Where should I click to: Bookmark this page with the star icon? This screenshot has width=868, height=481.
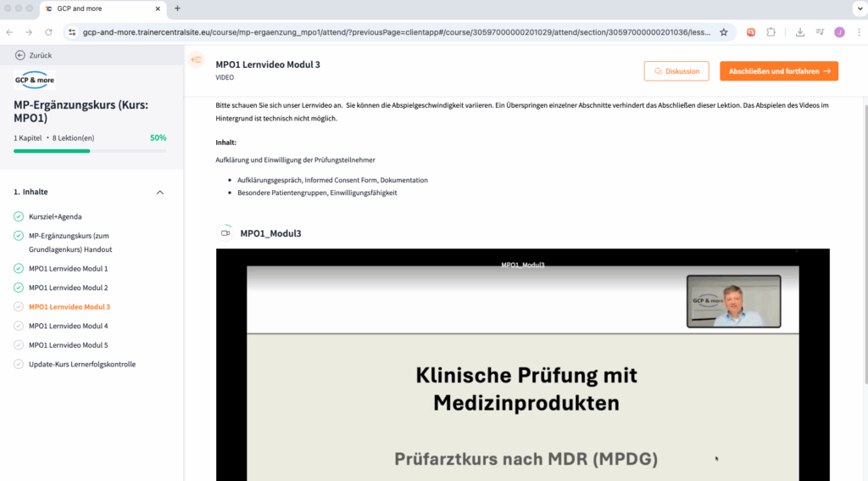[723, 32]
